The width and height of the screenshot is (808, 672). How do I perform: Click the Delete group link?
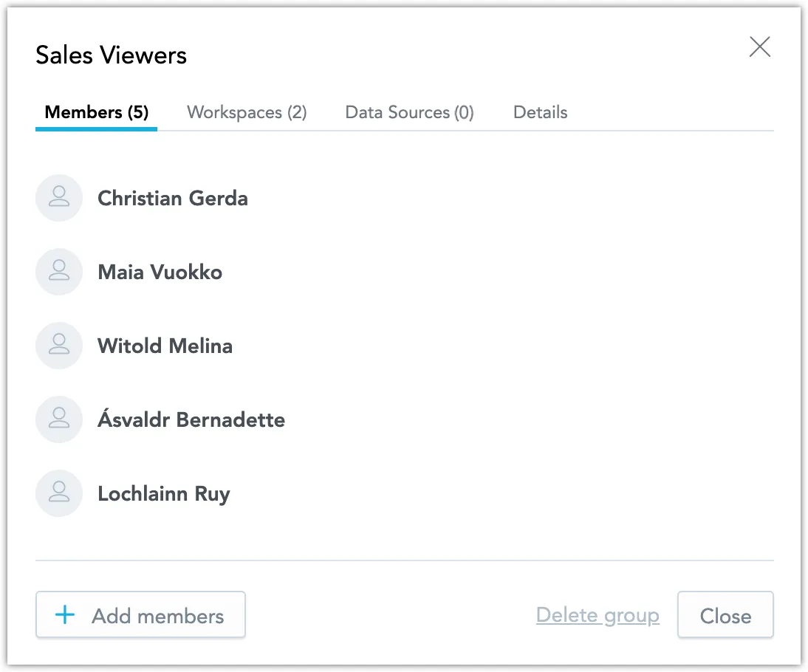pos(598,614)
